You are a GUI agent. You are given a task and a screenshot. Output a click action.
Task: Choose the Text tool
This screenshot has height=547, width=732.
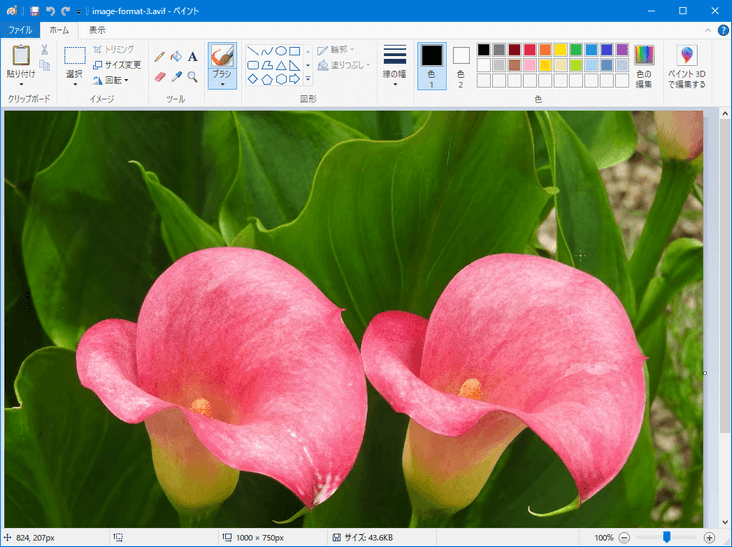(193, 57)
